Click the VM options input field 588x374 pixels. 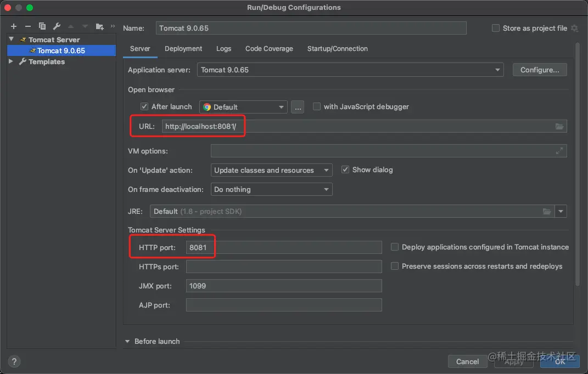389,151
